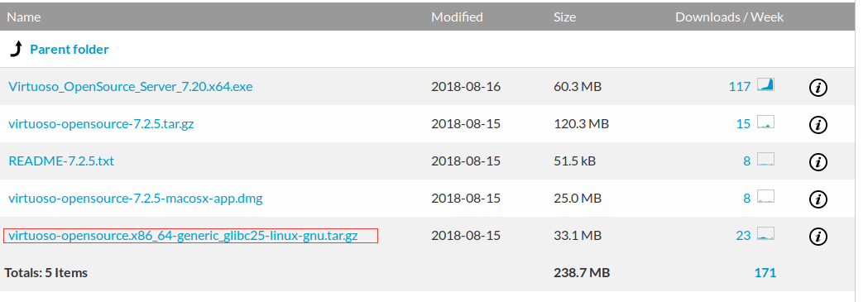Sort by Modified column header

(x=458, y=17)
